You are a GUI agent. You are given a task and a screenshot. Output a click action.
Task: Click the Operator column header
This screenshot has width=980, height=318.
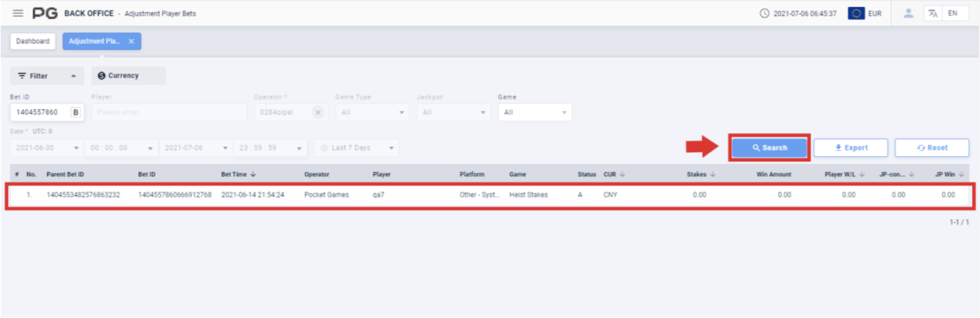point(316,175)
